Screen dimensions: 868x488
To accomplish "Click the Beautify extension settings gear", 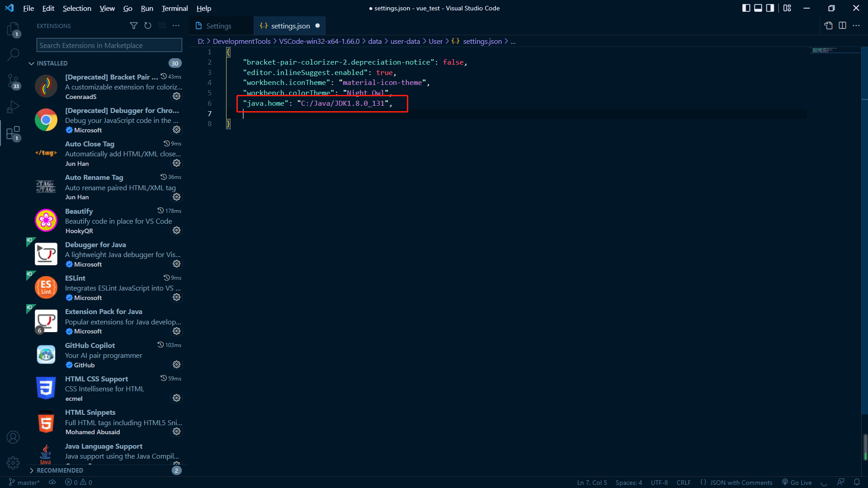I will coord(176,230).
